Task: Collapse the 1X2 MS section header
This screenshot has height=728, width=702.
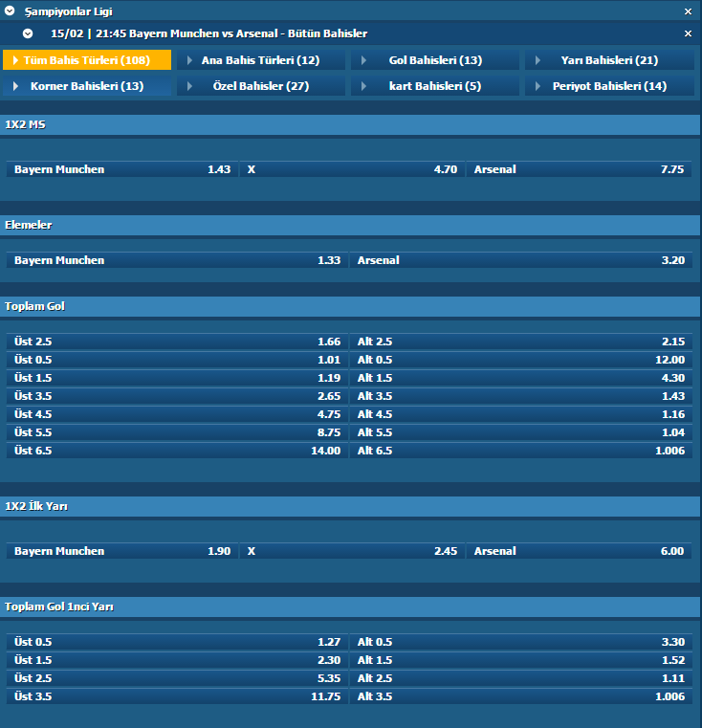Action: pyautogui.click(x=350, y=125)
